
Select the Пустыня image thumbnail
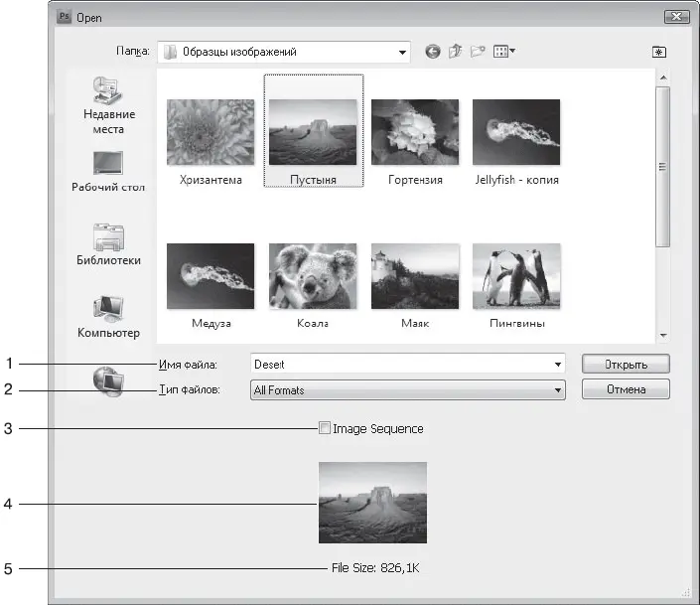313,132
